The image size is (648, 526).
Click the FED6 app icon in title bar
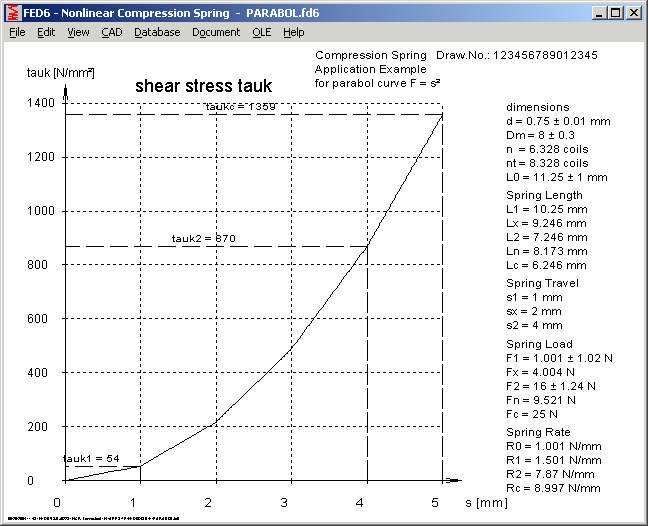point(11,13)
